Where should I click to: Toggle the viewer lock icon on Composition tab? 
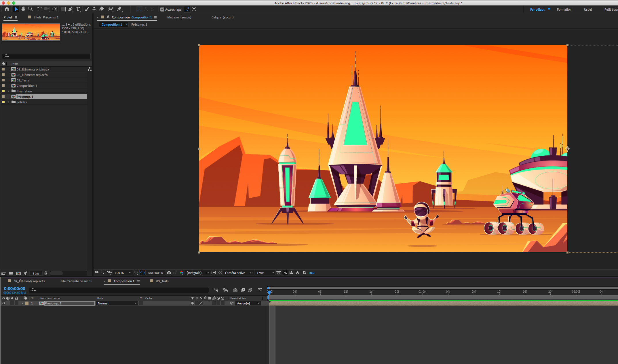point(108,17)
